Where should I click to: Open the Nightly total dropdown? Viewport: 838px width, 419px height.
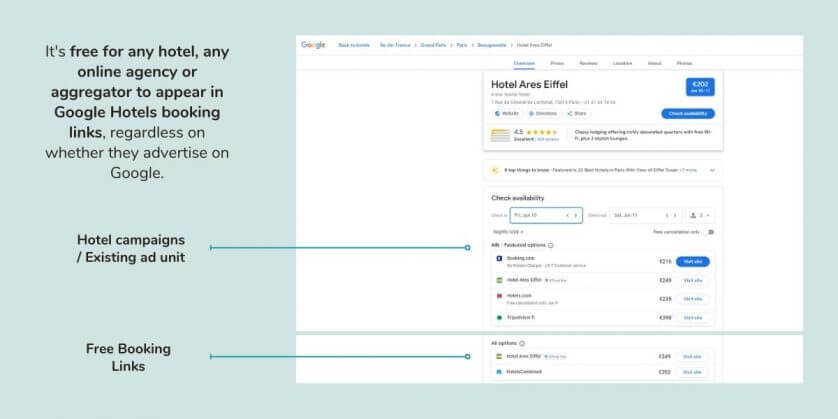508,232
